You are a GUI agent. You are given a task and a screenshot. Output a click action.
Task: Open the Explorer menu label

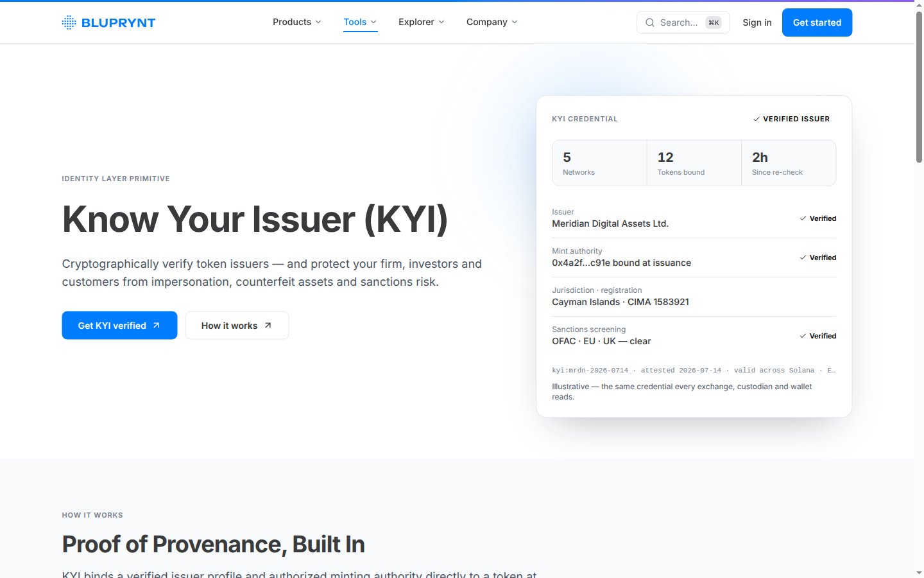coord(416,22)
